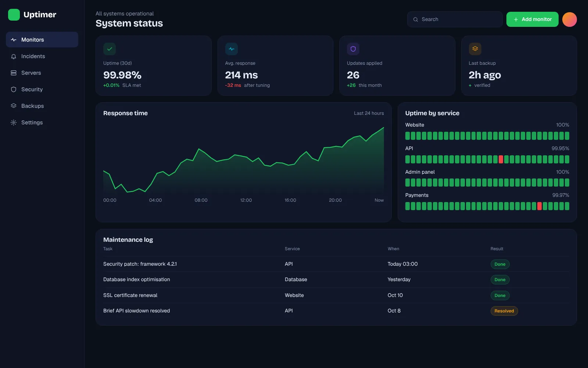
Task: Click the Monitors pulse icon in sidebar
Action: point(14,40)
